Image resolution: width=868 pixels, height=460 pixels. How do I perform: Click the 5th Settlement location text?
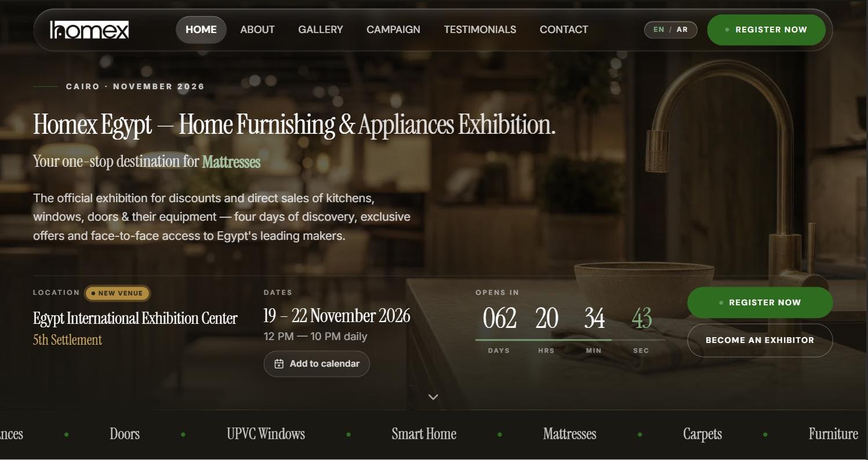pos(67,339)
